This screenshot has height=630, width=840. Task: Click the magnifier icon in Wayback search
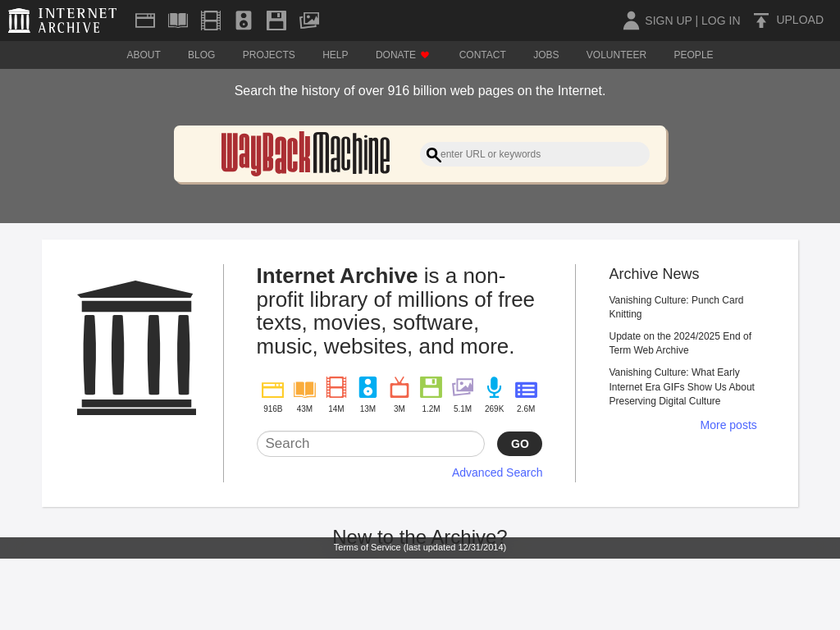[x=433, y=155]
